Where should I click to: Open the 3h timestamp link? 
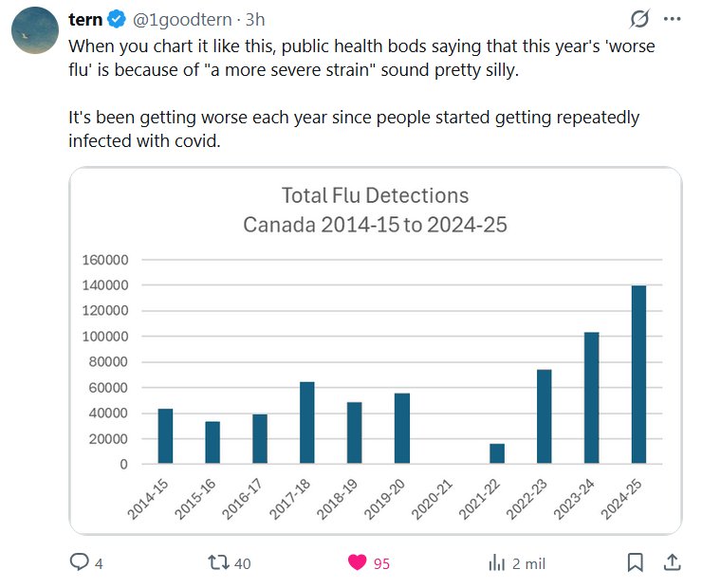click(255, 20)
